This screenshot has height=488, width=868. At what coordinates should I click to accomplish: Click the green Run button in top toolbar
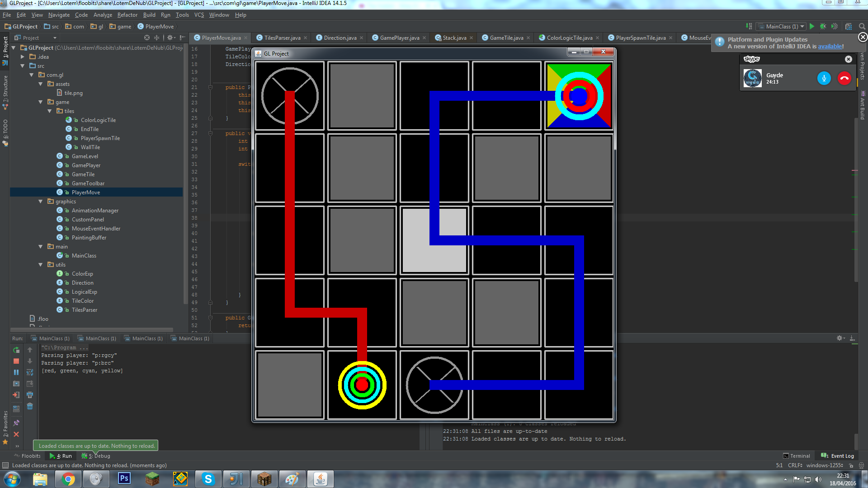(x=812, y=26)
